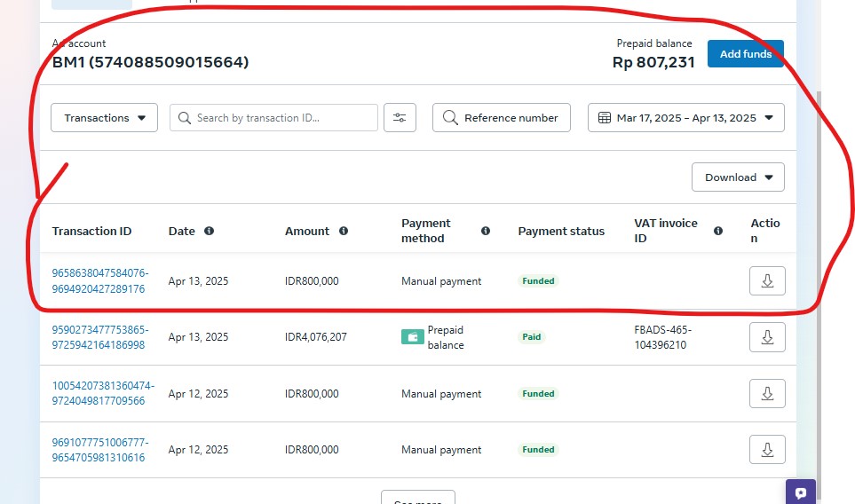
Task: Open the Download dropdown menu
Action: pos(738,177)
